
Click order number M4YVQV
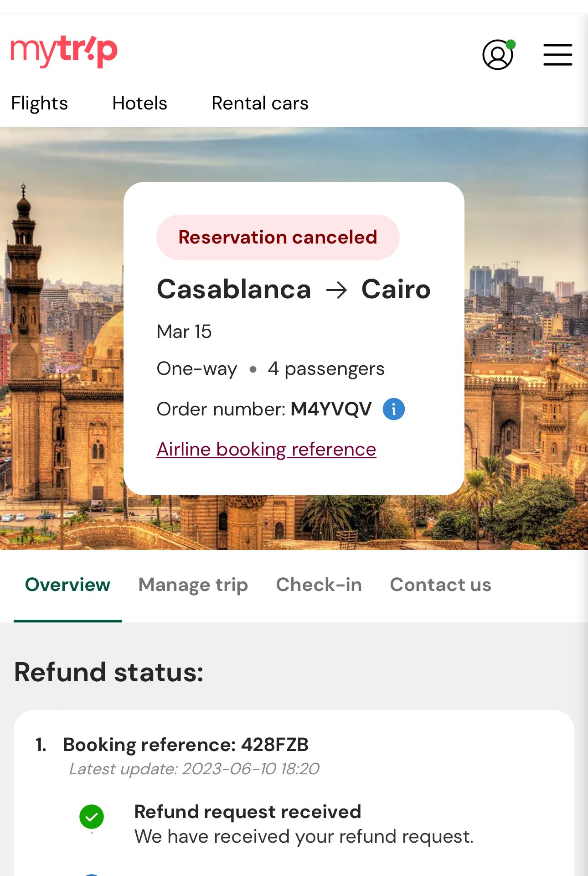[x=331, y=409]
